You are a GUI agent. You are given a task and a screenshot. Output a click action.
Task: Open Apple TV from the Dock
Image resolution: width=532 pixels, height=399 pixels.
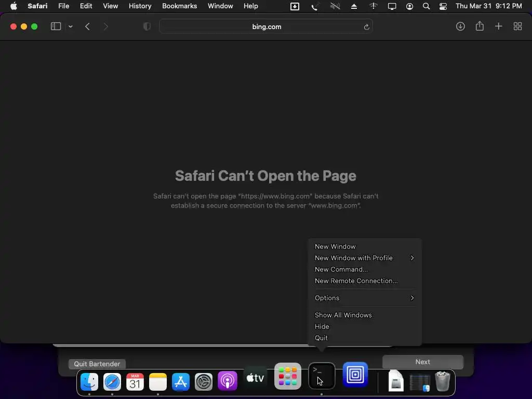coord(256,377)
